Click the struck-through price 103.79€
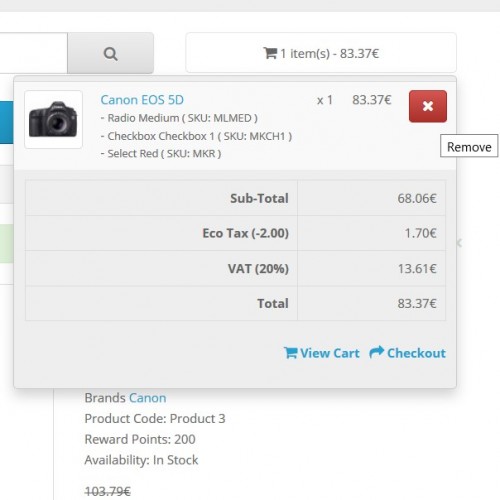This screenshot has height=500, width=500. pyautogui.click(x=108, y=491)
